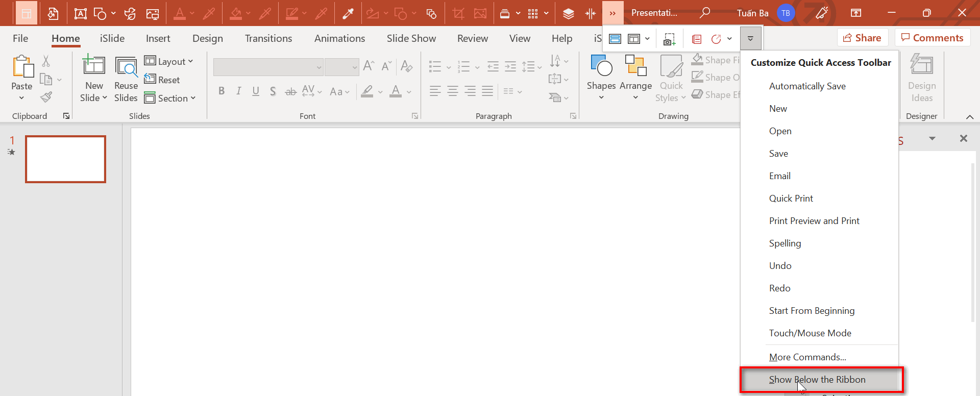The image size is (980, 396).
Task: Open Clipboard pane launcher
Action: click(x=66, y=116)
